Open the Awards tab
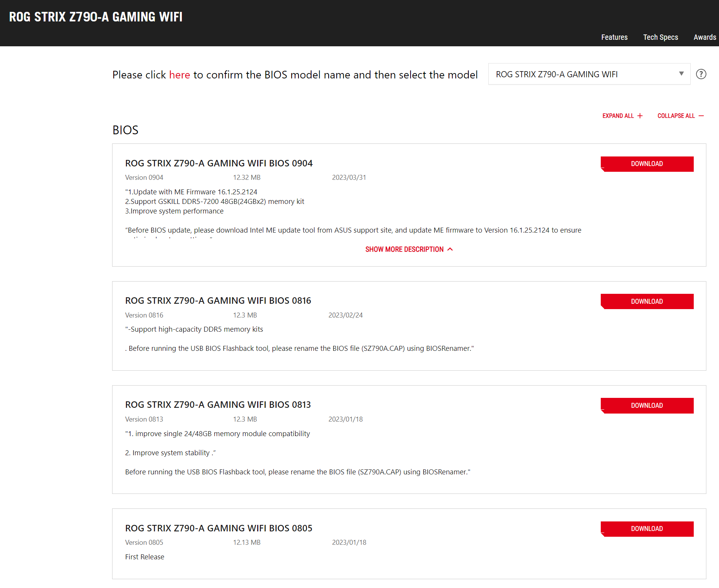This screenshot has width=719, height=588. pyautogui.click(x=705, y=37)
